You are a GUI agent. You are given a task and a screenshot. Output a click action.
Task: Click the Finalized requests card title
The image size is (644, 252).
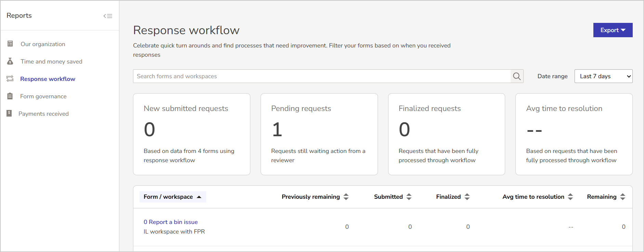click(x=430, y=109)
